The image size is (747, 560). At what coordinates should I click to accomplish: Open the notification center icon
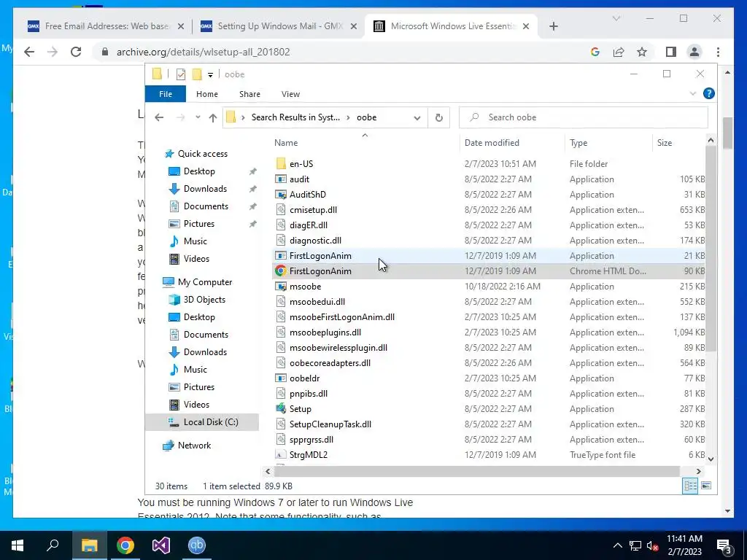point(724,546)
